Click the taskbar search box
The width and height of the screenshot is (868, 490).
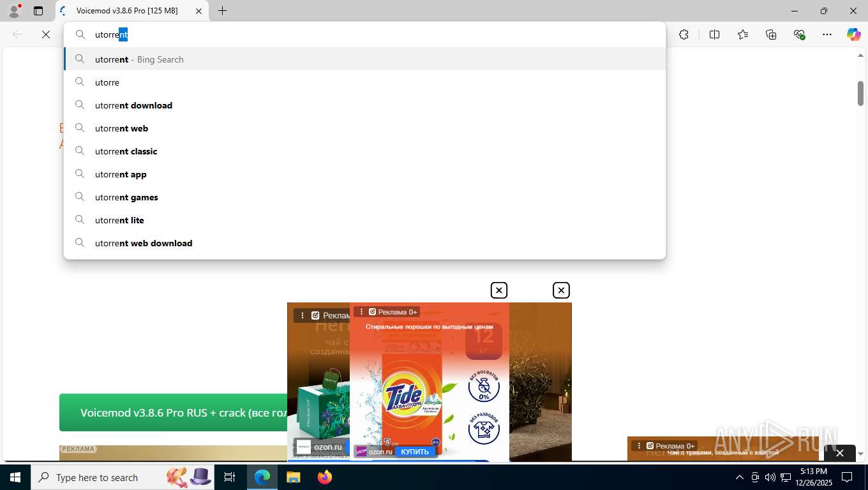122,477
